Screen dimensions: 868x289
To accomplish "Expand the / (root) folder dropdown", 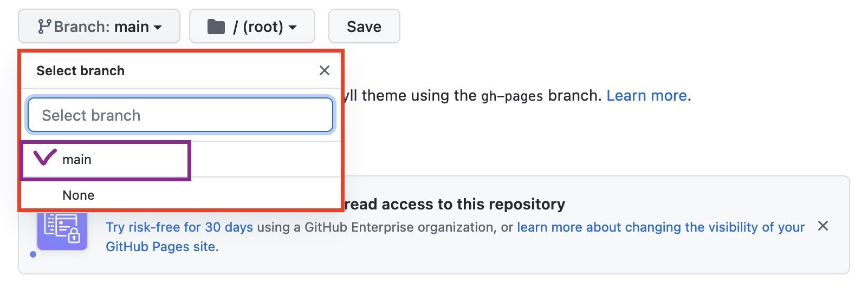I will (x=252, y=26).
